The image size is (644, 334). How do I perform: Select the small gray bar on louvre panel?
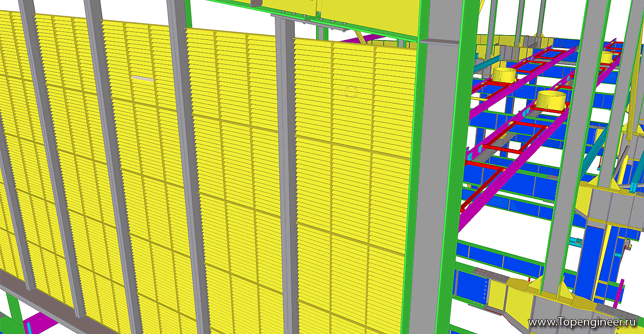pyautogui.click(x=143, y=78)
